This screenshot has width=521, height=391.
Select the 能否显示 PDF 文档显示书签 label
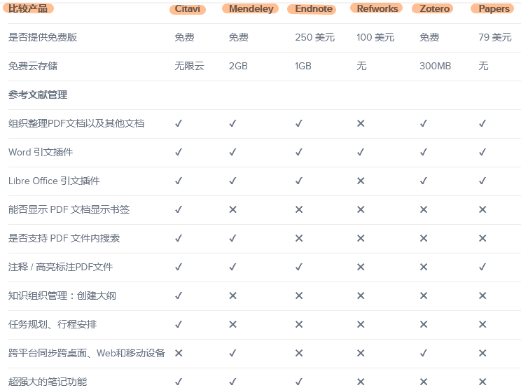pos(69,210)
